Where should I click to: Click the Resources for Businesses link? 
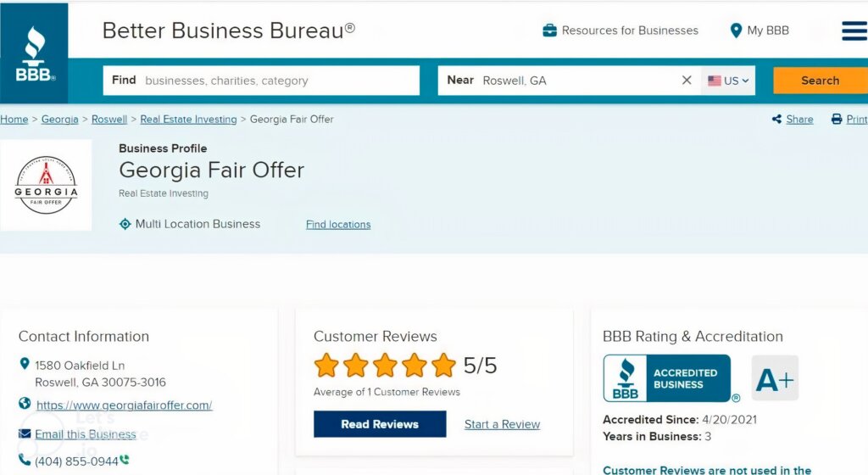[630, 31]
